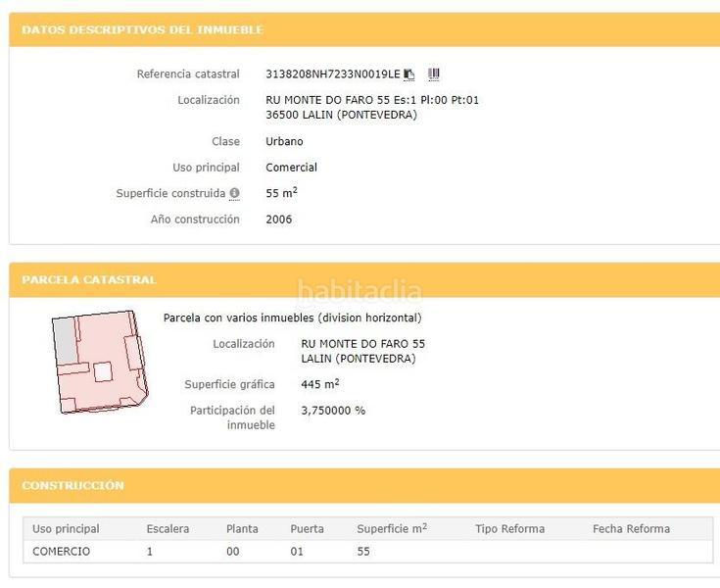Click the Puerta column header

coord(307,529)
